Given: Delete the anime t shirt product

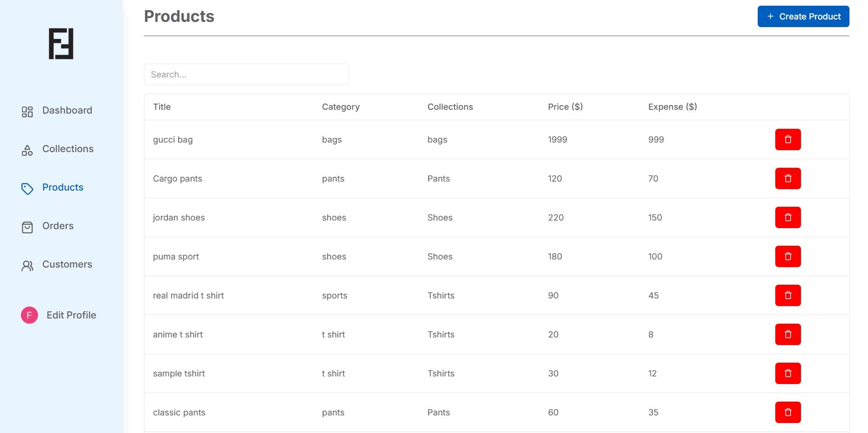Looking at the screenshot, I should coord(788,334).
